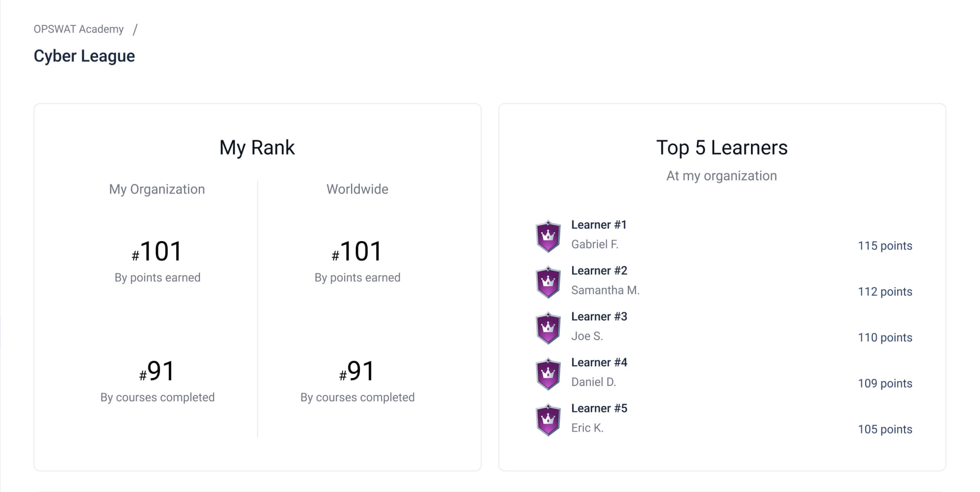This screenshot has height=492, width=980.
Task: Select learner name Joe S.
Action: point(587,336)
